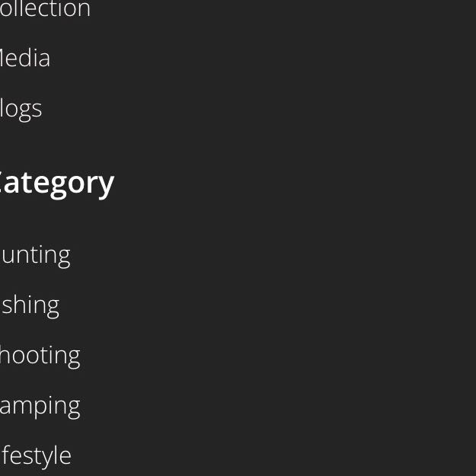Select the Hunting category link

tap(35, 254)
